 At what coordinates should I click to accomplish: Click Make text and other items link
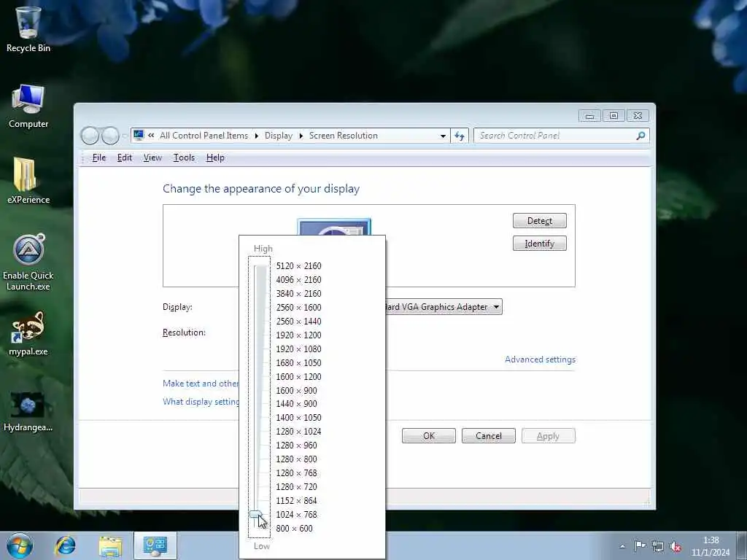201,384
